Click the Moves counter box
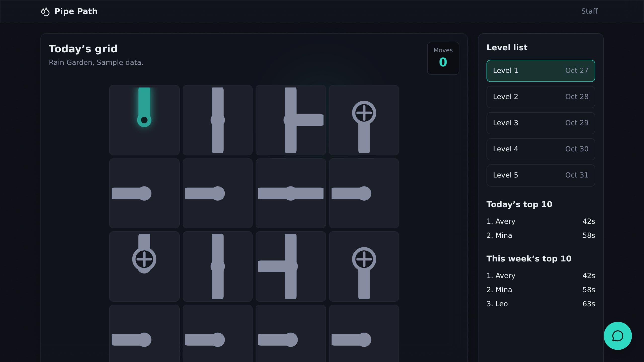 [443, 58]
